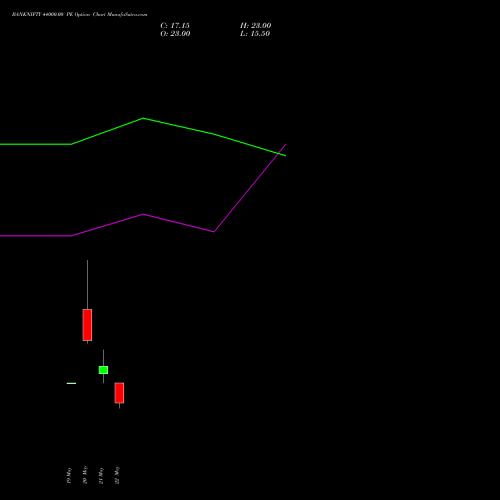Click the 21 May date label
The width and height of the screenshot is (500, 500).
point(101,475)
